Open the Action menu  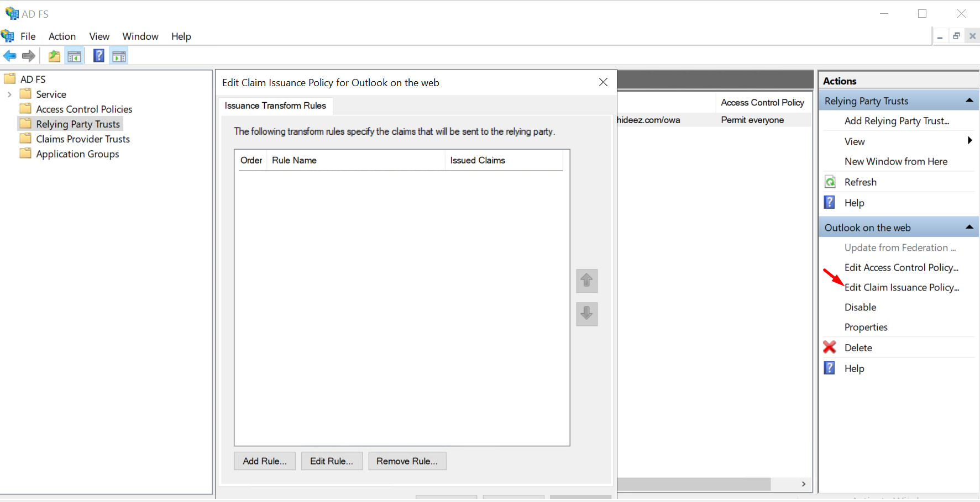tap(62, 36)
